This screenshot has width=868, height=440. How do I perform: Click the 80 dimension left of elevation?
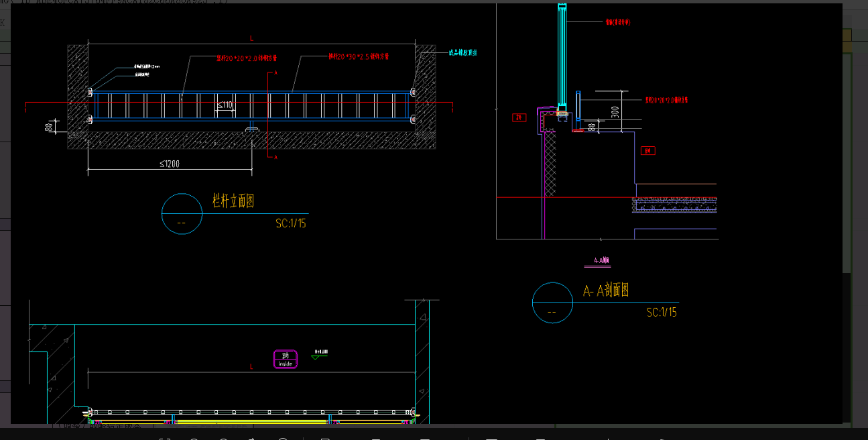tap(49, 126)
